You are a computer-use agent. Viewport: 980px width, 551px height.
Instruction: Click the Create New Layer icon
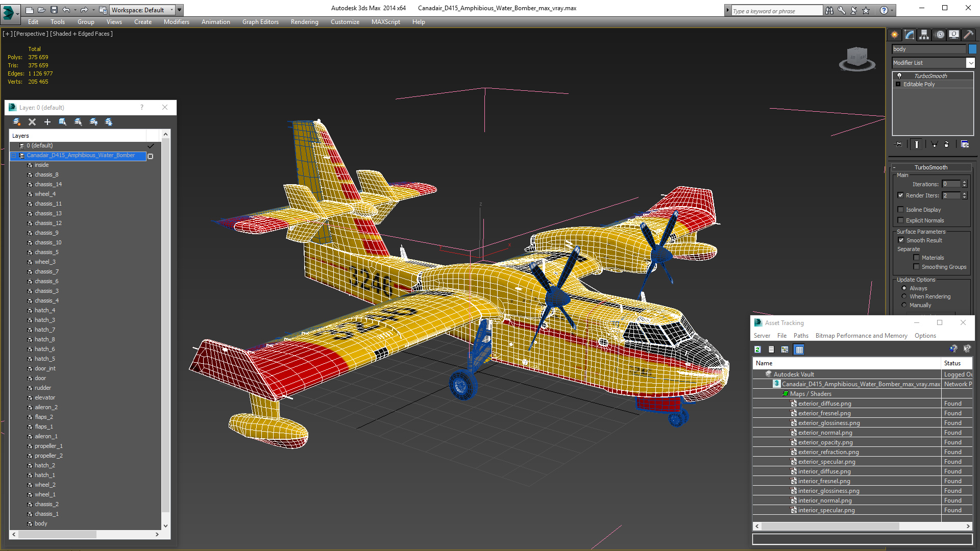17,122
